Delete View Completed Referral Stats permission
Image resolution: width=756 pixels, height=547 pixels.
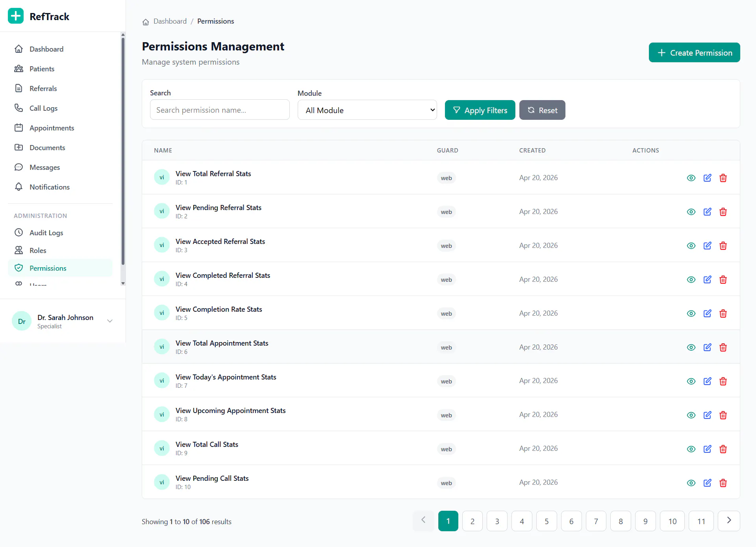click(723, 279)
